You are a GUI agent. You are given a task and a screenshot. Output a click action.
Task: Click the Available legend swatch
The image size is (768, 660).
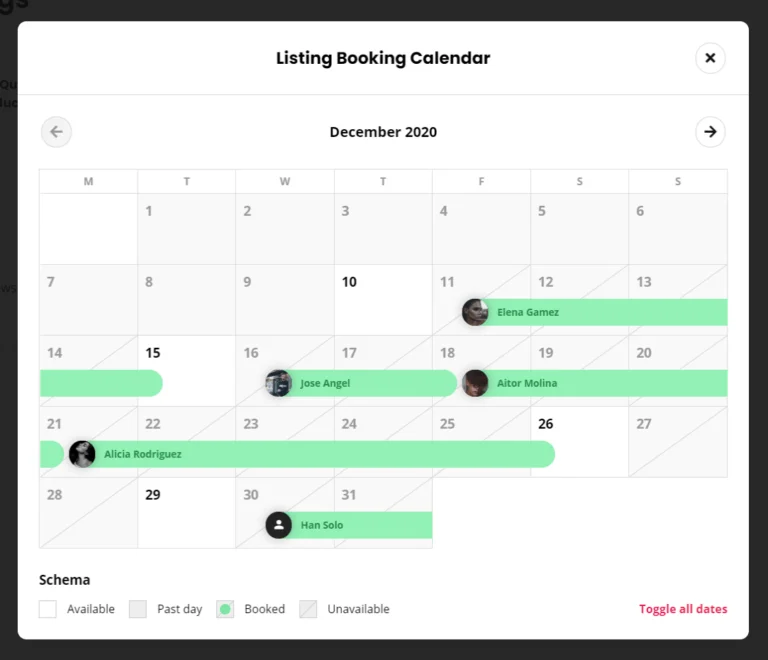point(48,609)
